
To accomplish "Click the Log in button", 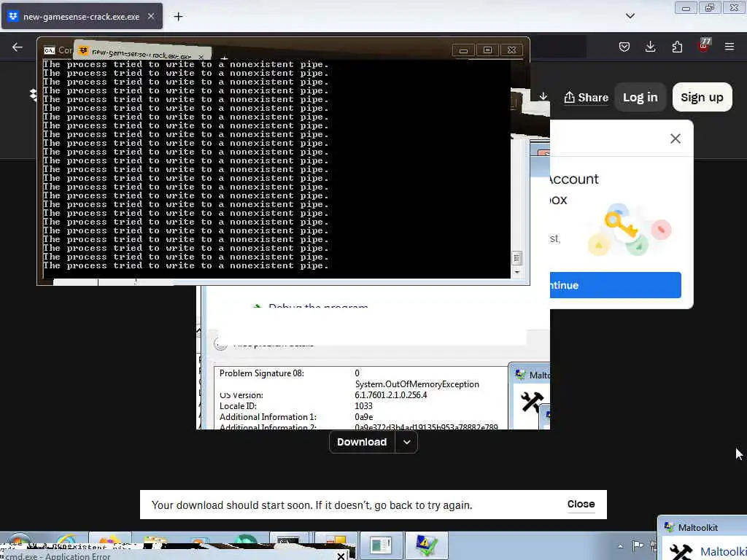I will coord(640,97).
